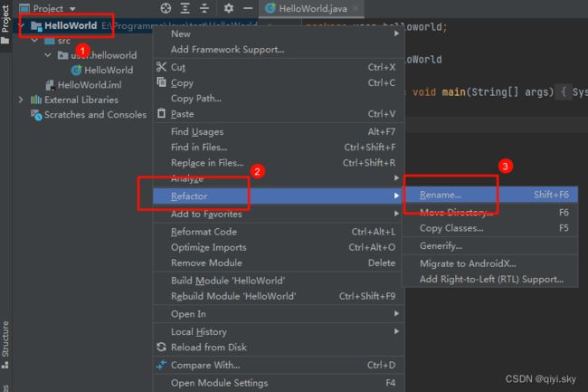Toggle the Structure tool window sidebar tab

pos(5,344)
